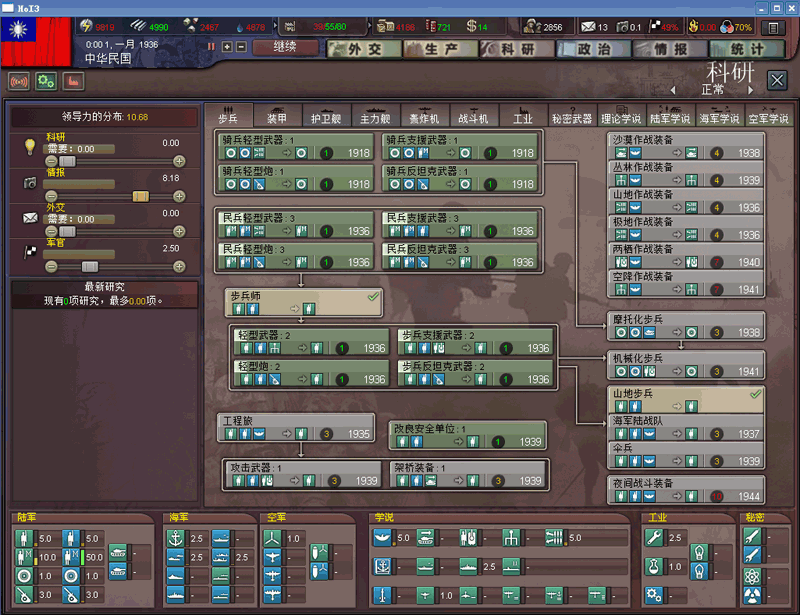
Task: Open the 秘密武器 research tab
Action: [x=572, y=118]
